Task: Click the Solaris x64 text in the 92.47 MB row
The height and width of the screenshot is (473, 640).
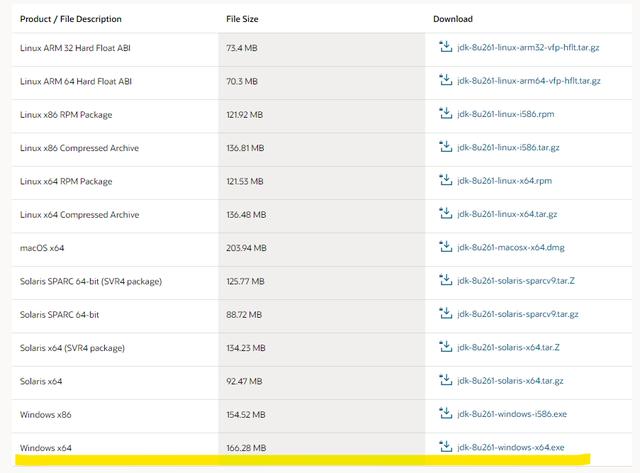Action: click(x=41, y=381)
